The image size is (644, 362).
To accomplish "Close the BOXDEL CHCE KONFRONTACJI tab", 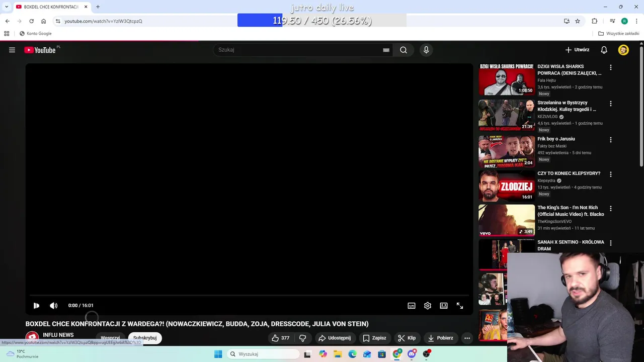I will (x=86, y=7).
